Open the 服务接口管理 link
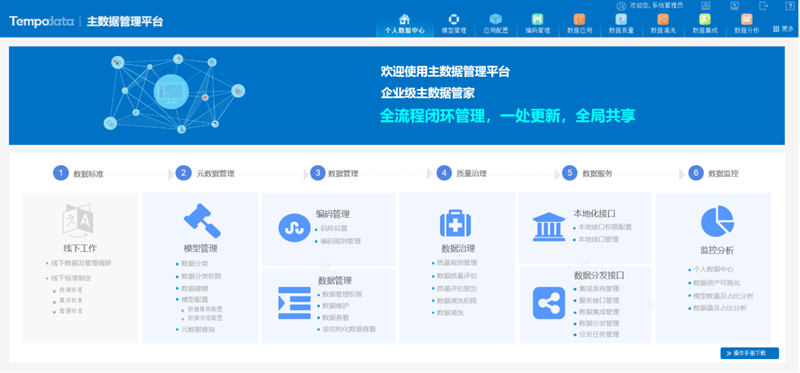This screenshot has height=373, width=800. click(x=599, y=301)
